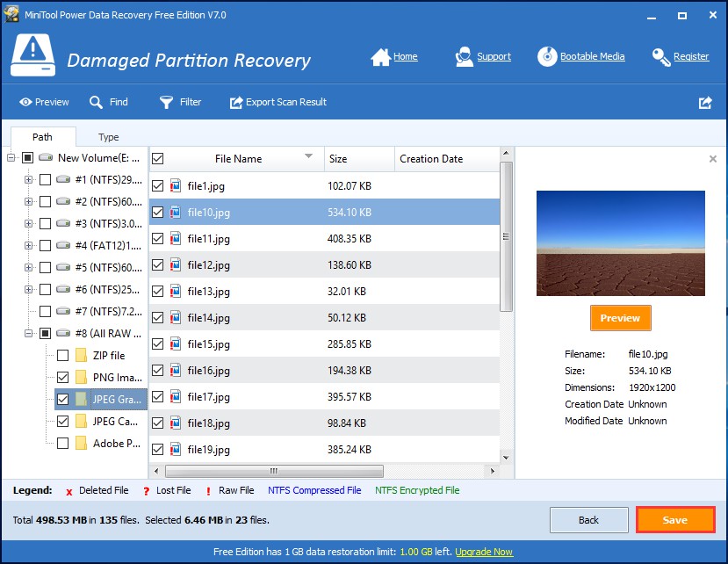This screenshot has width=728, height=564.
Task: Sort by the Size column header
Action: [359, 159]
